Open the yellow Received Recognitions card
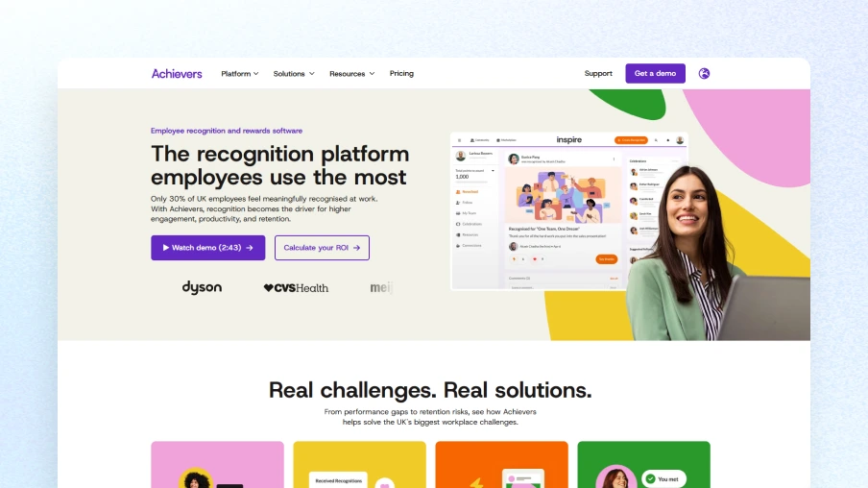868x488 pixels. 360,465
